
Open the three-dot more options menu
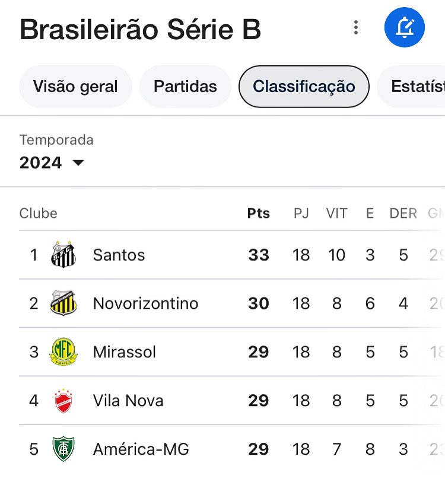pos(355,27)
